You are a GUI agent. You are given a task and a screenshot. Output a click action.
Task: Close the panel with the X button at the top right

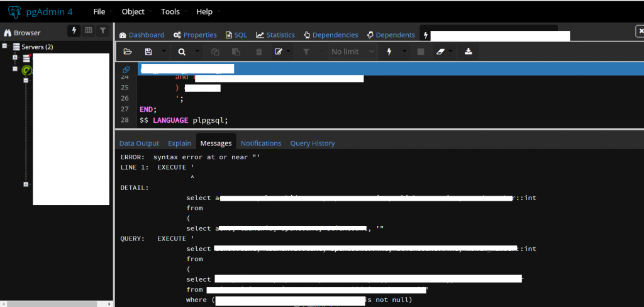click(x=640, y=31)
